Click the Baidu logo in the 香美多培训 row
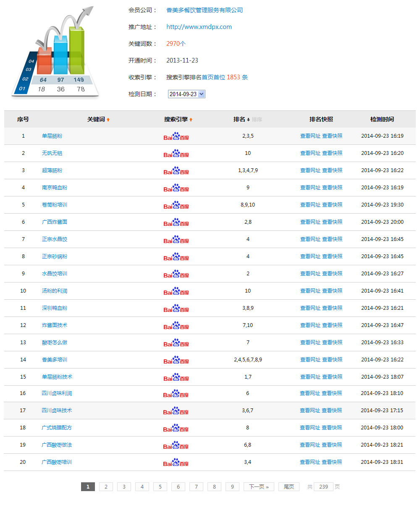The image size is (420, 510). pyautogui.click(x=176, y=360)
